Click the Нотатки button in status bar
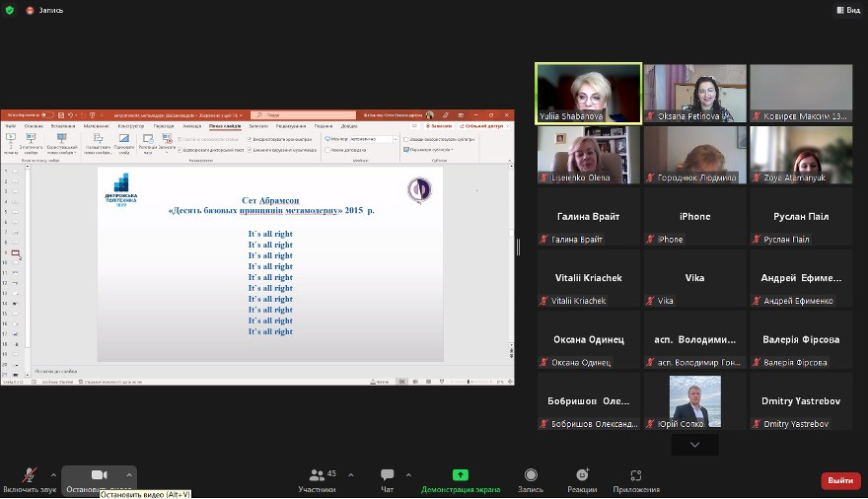This screenshot has width=868, height=499. coord(379,382)
